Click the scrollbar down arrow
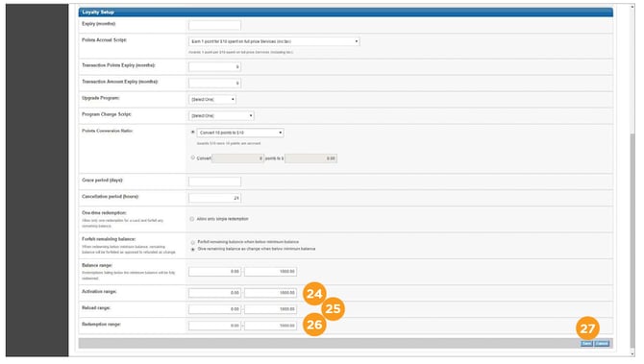The height and width of the screenshot is (364, 644). [632, 353]
